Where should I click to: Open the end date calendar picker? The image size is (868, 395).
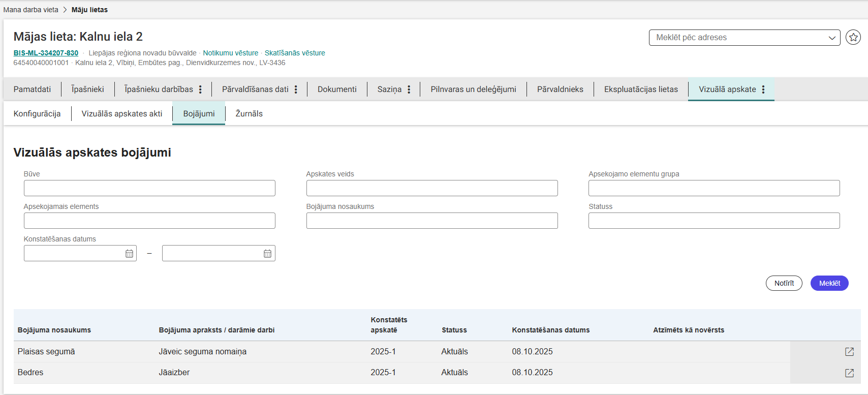(267, 253)
